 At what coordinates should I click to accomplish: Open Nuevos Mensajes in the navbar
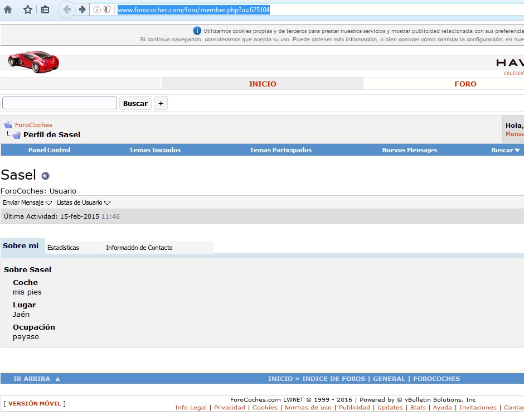click(x=410, y=150)
